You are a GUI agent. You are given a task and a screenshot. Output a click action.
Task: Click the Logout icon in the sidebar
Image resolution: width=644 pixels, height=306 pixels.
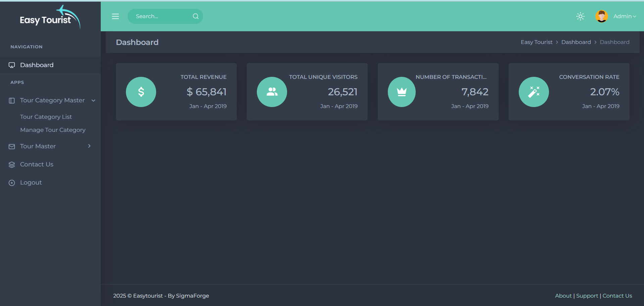pos(12,182)
